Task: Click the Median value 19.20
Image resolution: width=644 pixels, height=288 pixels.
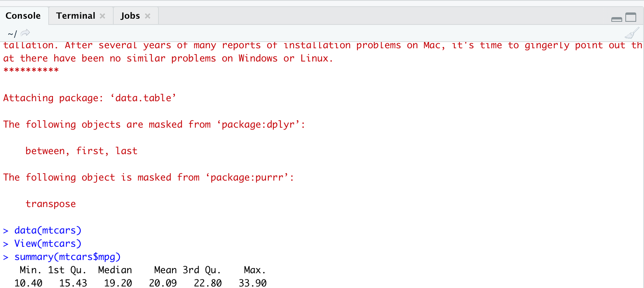Action: pos(118,283)
